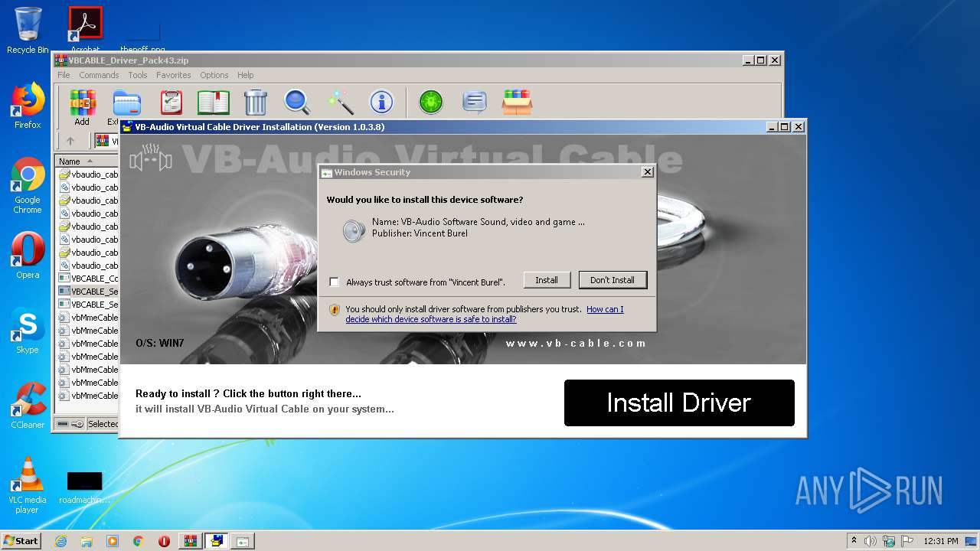Click the Start button
The height and width of the screenshot is (551, 980).
pyautogui.click(x=21, y=541)
